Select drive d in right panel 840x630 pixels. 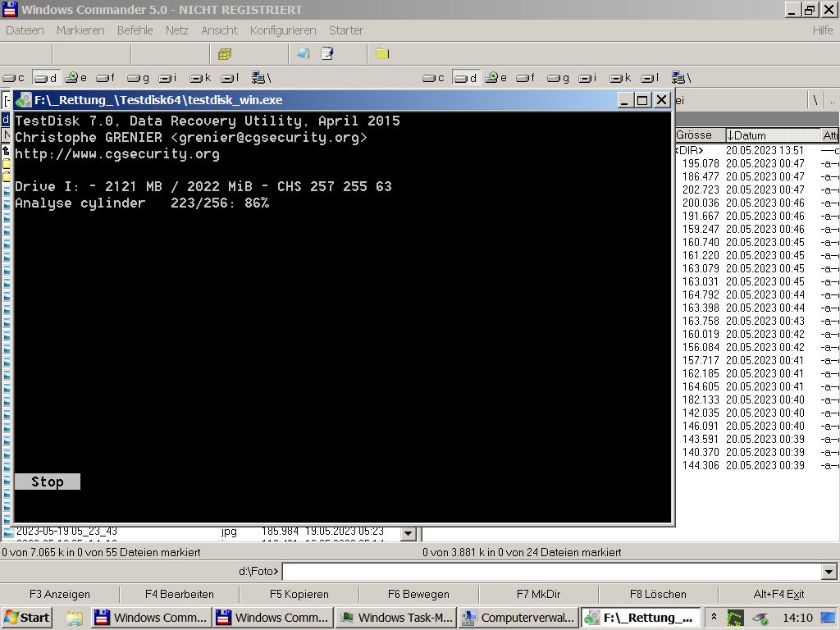(x=466, y=78)
